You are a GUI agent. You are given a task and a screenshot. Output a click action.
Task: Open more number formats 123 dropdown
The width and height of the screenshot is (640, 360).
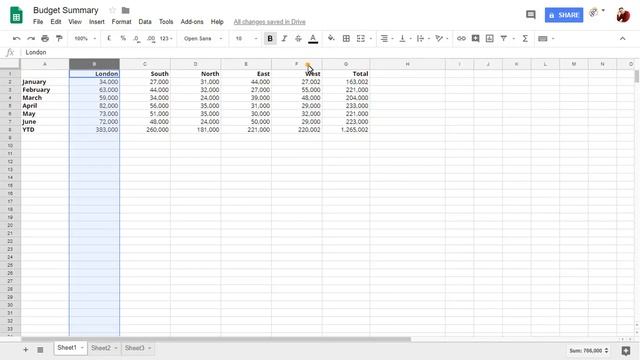[x=166, y=38]
